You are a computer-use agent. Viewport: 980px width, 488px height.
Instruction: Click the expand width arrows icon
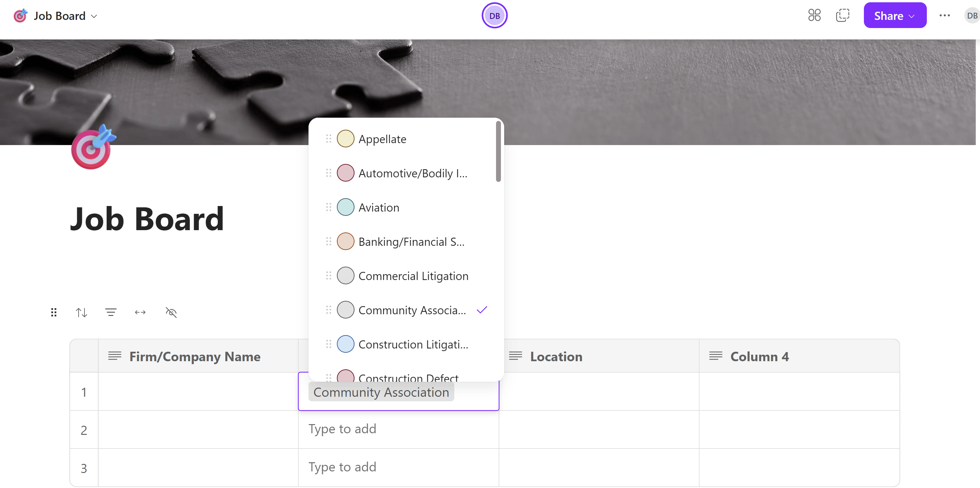[x=140, y=312]
